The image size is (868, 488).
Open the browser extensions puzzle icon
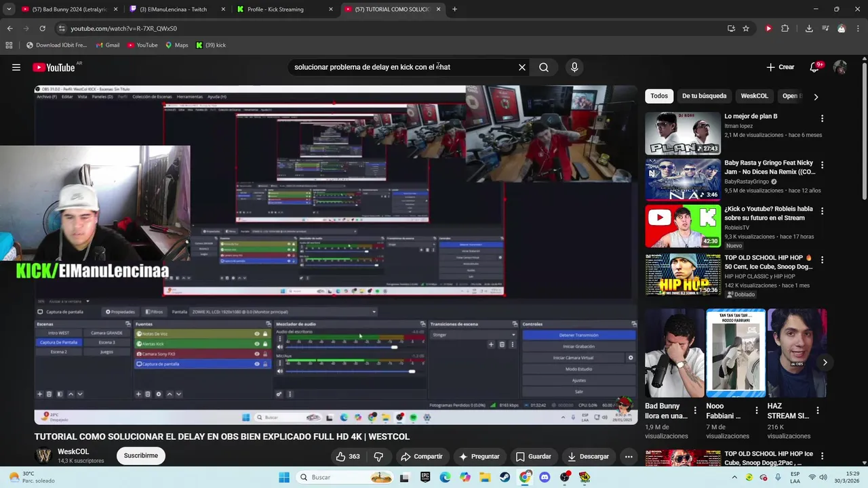785,28
